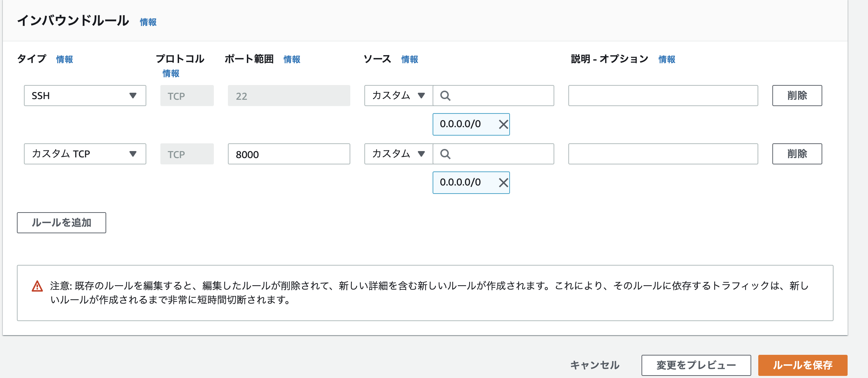Save rules with ルールを保存
868x378 pixels.
click(x=803, y=365)
